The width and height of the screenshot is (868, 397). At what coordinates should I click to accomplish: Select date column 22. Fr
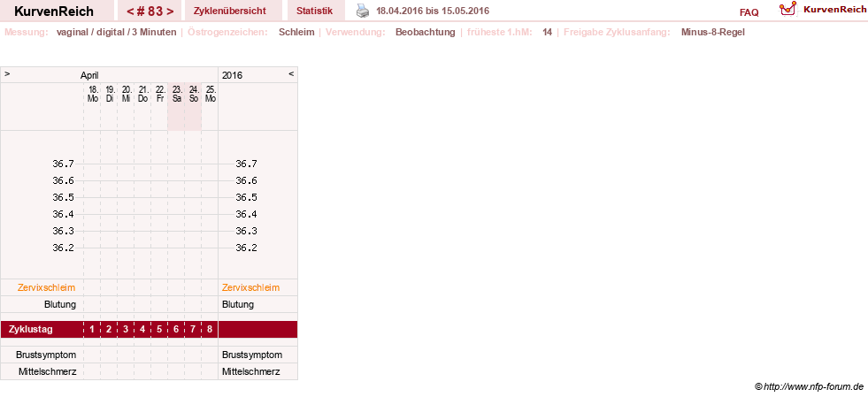pos(159,94)
